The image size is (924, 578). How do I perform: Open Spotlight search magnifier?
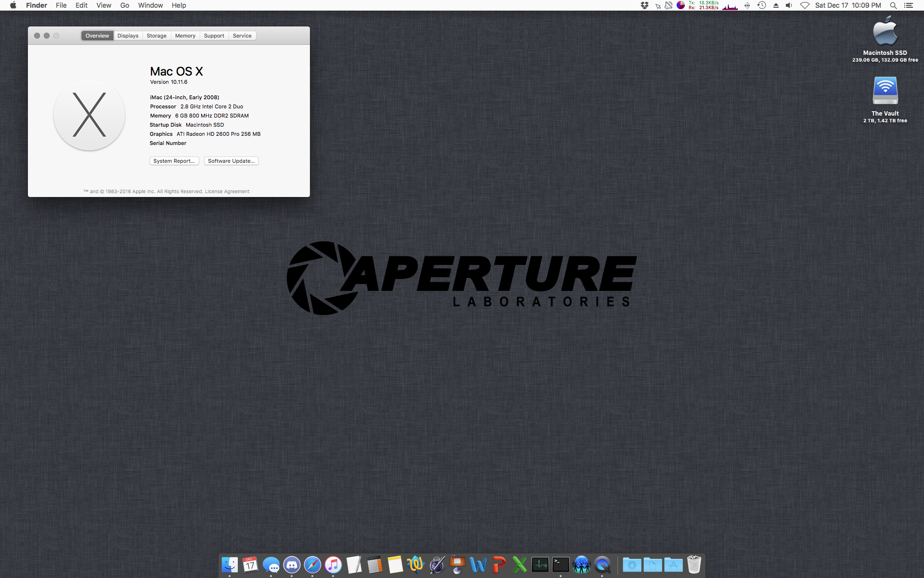point(893,5)
